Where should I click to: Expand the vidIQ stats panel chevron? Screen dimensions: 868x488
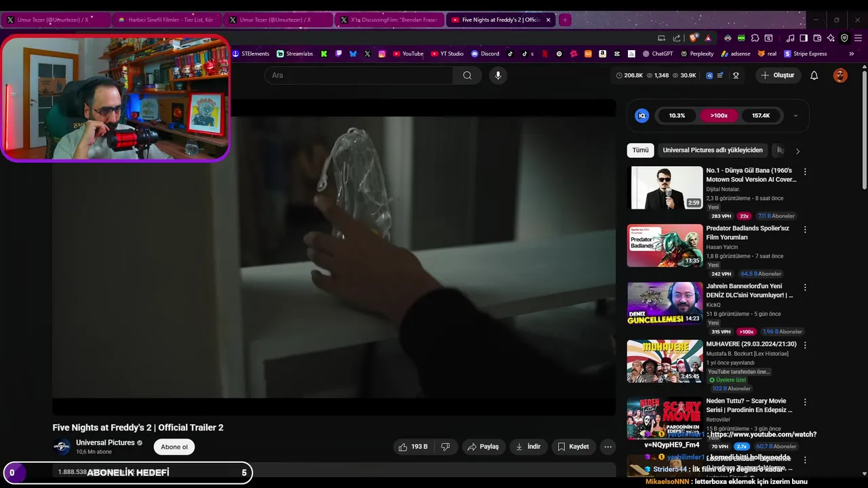point(795,116)
